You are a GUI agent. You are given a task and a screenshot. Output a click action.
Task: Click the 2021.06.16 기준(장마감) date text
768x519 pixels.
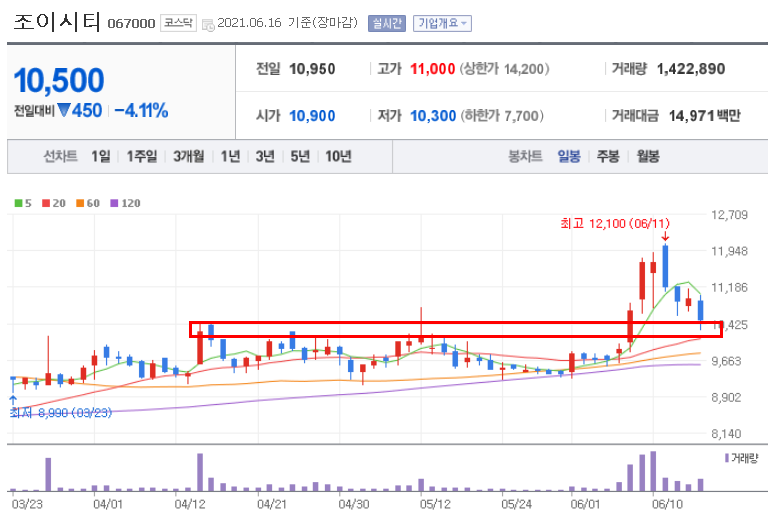[288, 23]
